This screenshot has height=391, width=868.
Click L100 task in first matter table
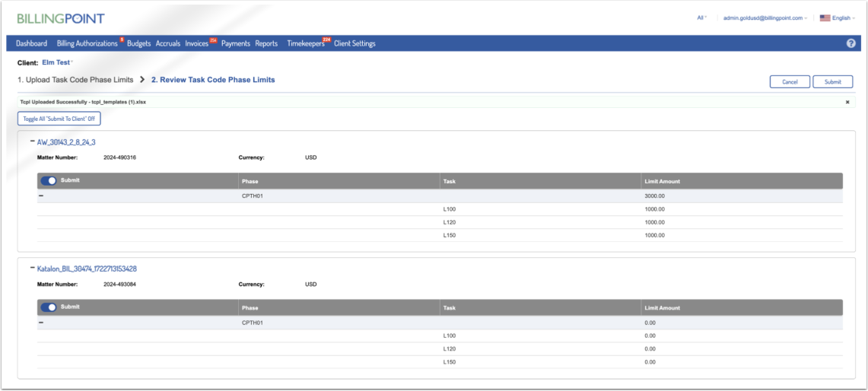click(x=449, y=209)
